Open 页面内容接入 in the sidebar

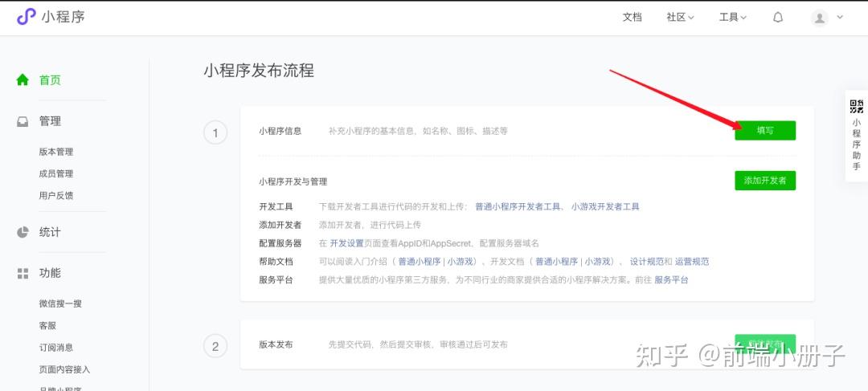click(x=64, y=369)
